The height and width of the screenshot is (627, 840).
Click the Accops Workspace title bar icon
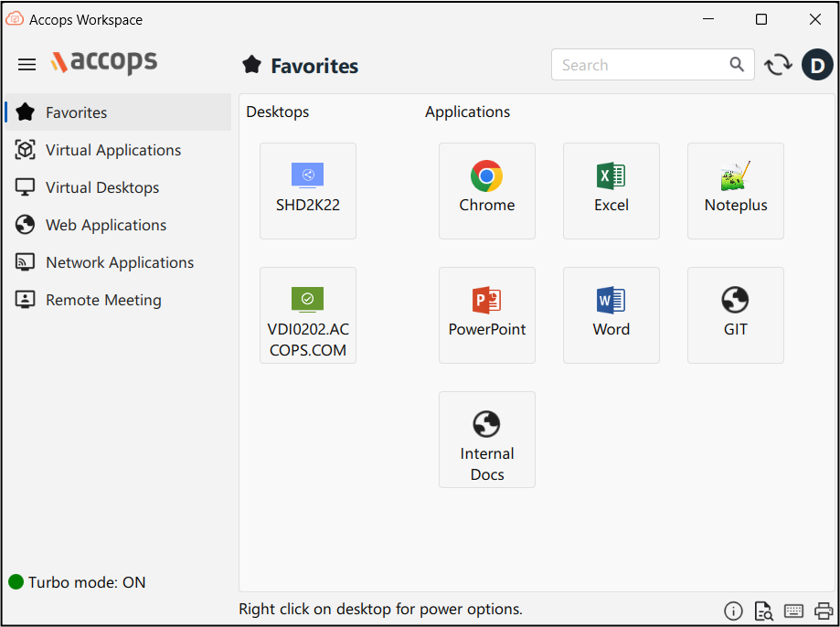click(x=15, y=19)
